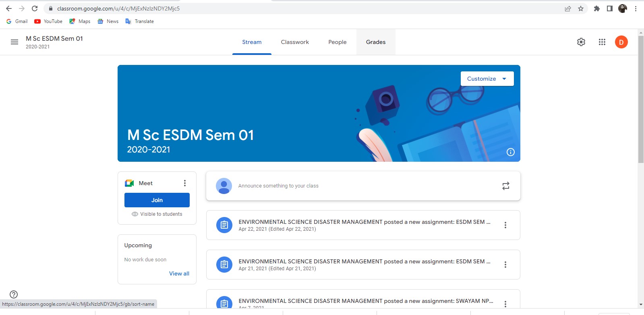This screenshot has height=315, width=644.
Task: Toggle Meet link Visible to students
Action: (157, 214)
